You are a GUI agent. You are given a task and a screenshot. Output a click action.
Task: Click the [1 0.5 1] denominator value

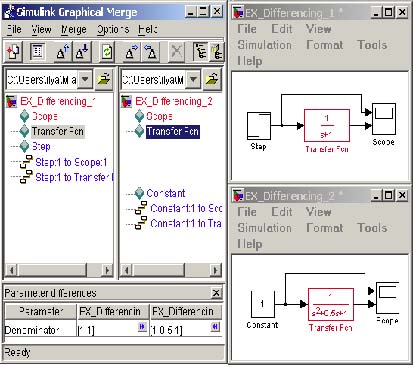coord(166,330)
